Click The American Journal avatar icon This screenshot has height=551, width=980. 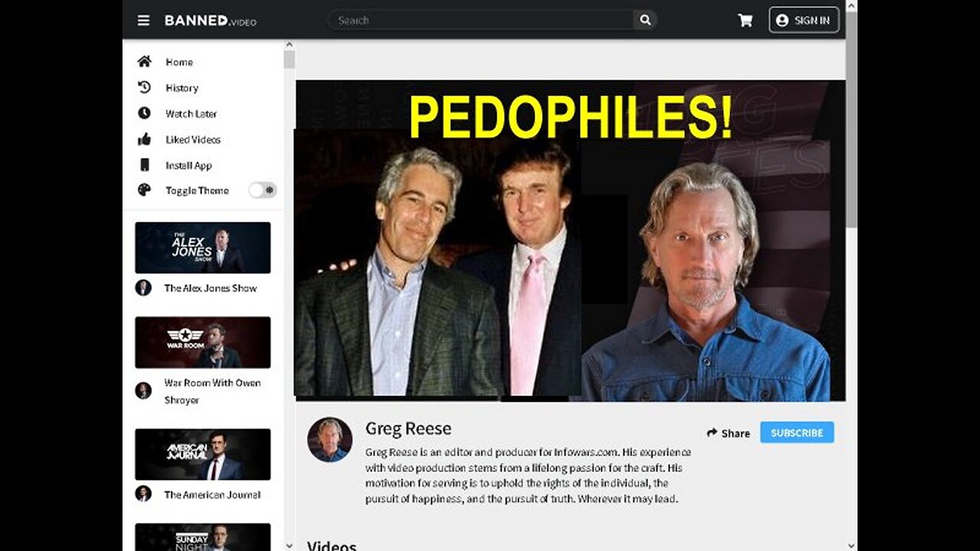click(x=143, y=494)
